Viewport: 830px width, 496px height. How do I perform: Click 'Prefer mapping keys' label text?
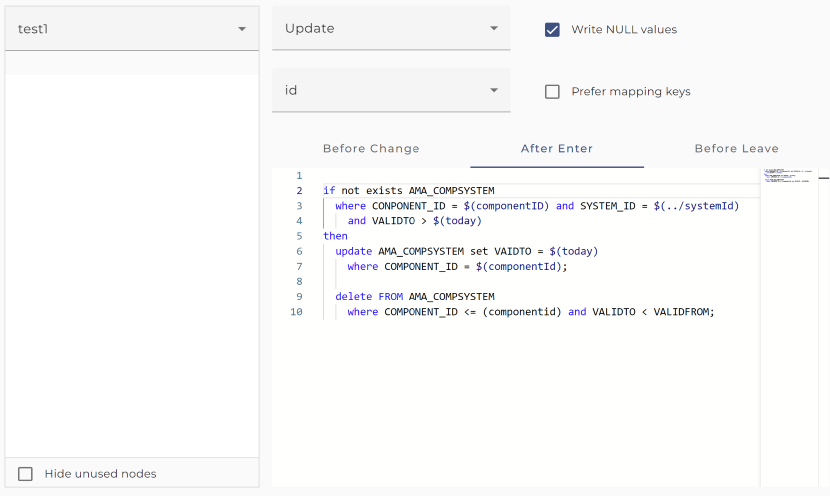coord(631,92)
